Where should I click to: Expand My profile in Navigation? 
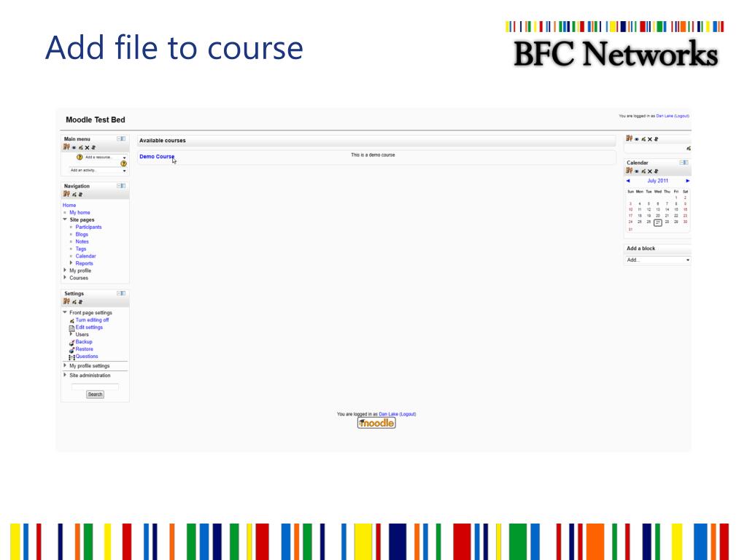coord(65,270)
